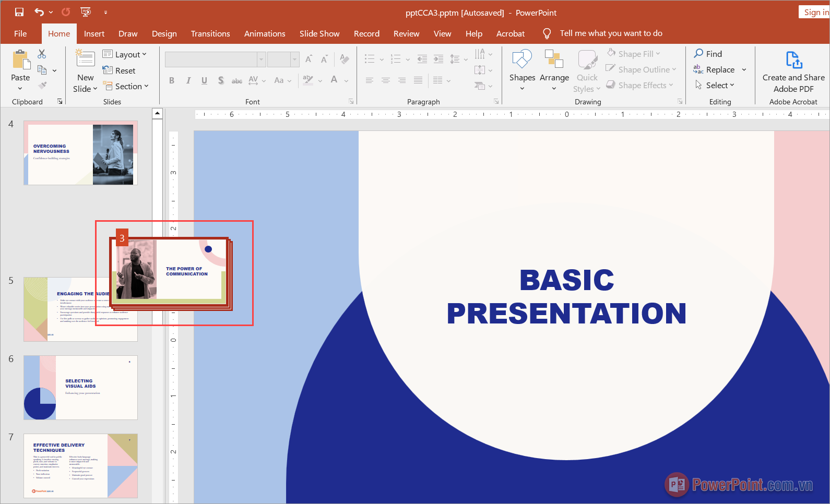Switch to the Animations tab
830x504 pixels.
point(265,33)
